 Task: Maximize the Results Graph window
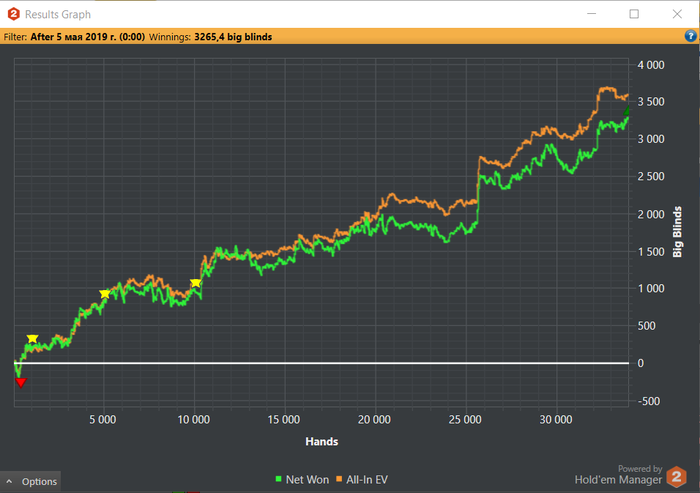click(634, 14)
